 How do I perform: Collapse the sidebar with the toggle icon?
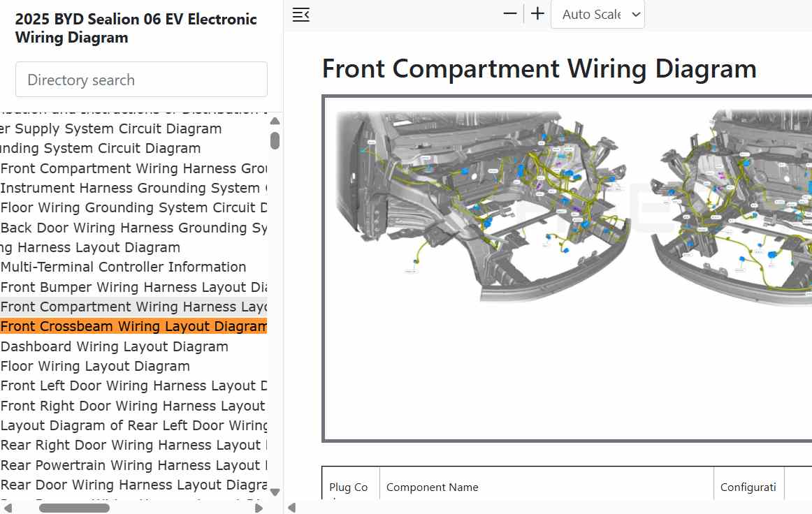click(x=301, y=15)
